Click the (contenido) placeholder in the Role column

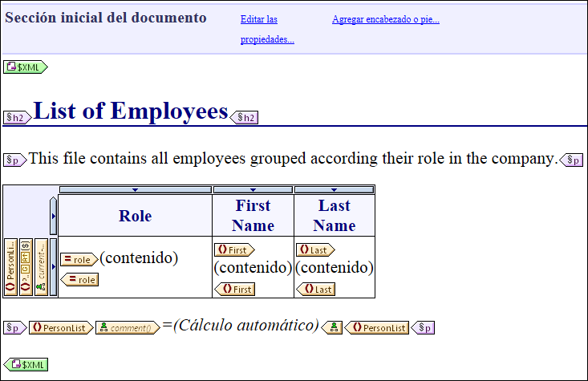pos(139,258)
